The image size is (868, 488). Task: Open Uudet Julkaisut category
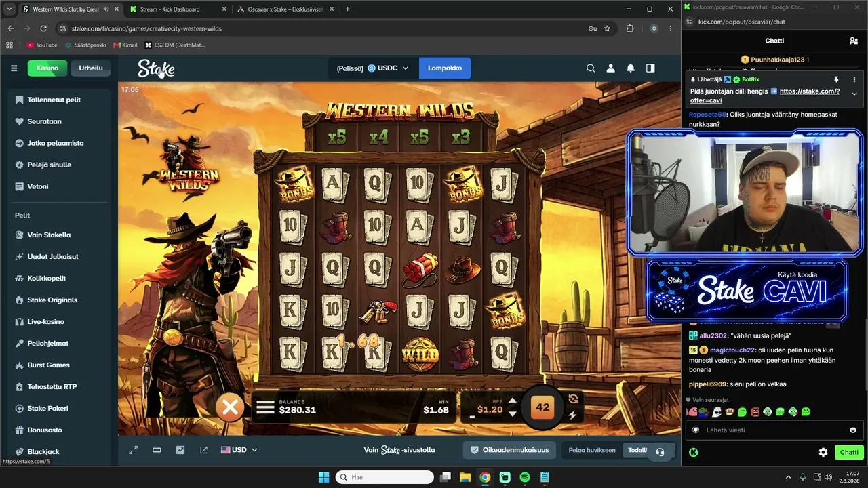(60, 256)
